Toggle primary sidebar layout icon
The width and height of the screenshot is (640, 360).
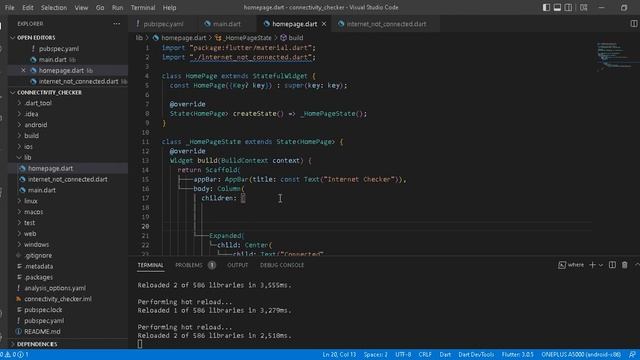pyautogui.click(x=546, y=7)
